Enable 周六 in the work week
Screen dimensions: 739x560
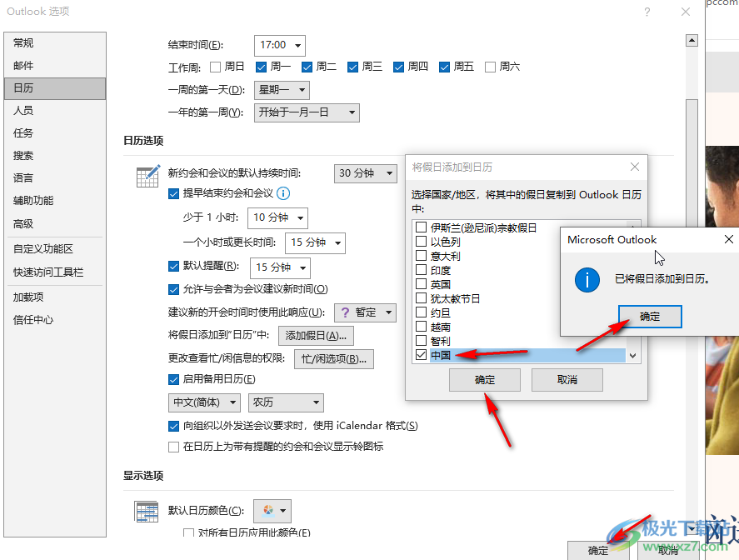(490, 67)
